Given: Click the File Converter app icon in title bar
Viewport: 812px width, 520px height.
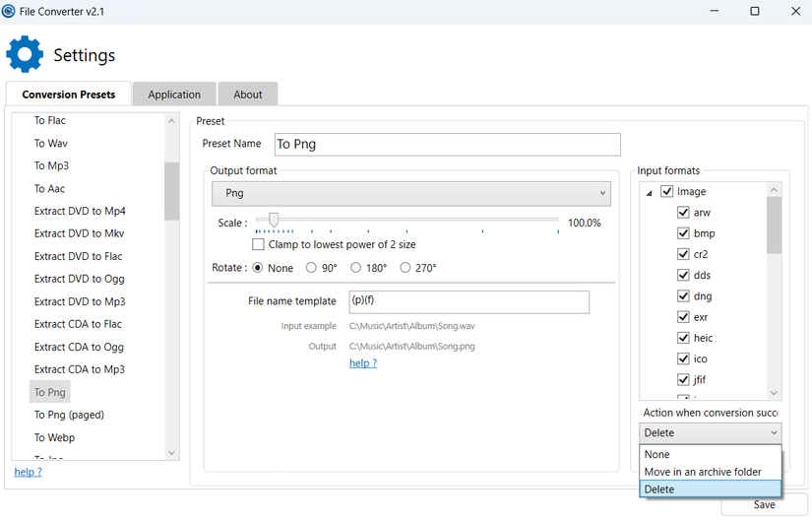Looking at the screenshot, I should [x=9, y=11].
